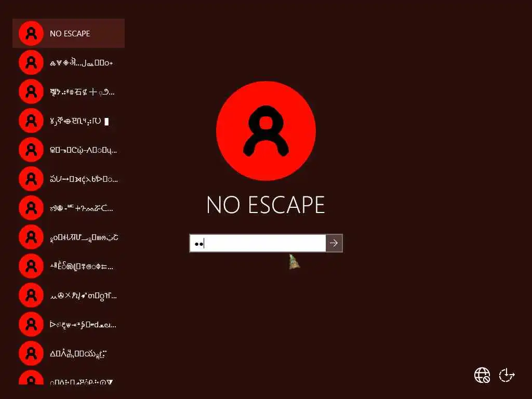Click the seventh user's red avatar

[x=31, y=208]
